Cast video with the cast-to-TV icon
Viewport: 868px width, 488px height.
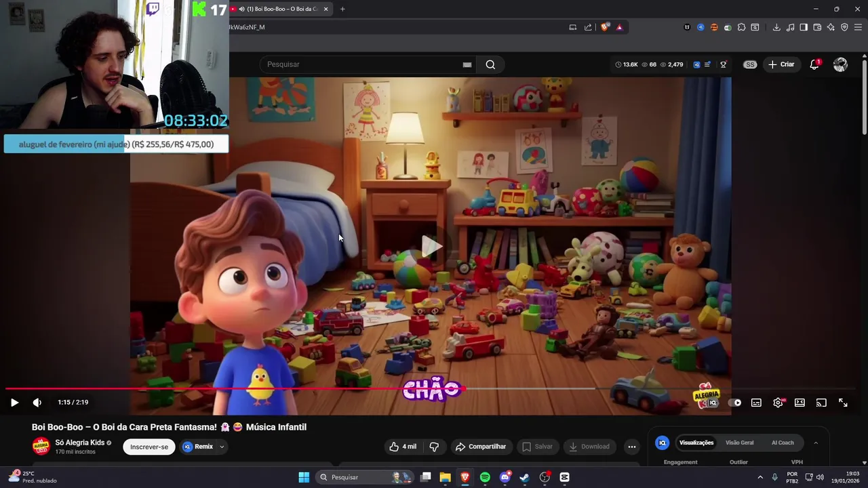(821, 403)
